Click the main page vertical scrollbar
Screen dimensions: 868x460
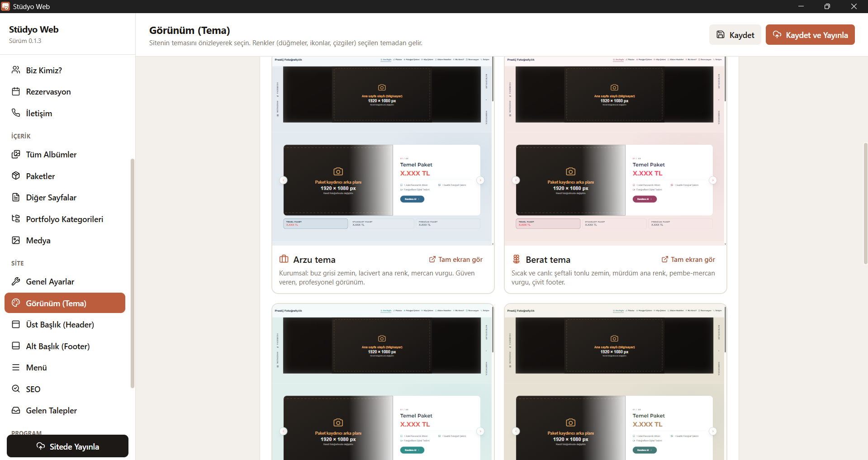[x=865, y=203]
